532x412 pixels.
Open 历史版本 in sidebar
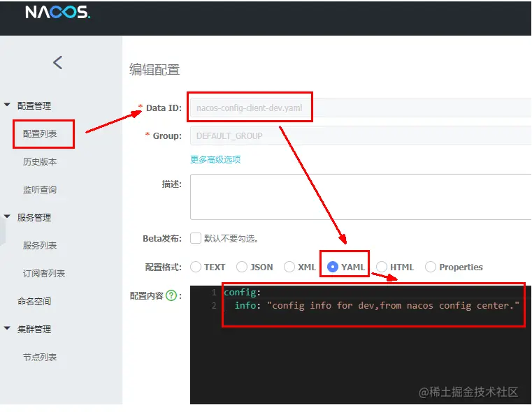[x=40, y=161]
